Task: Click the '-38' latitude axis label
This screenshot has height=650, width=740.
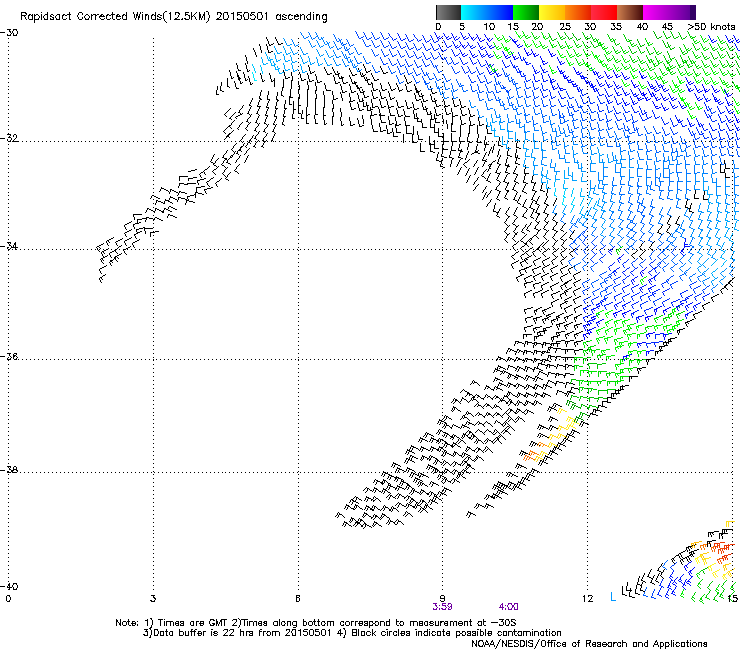Action: click(9, 470)
